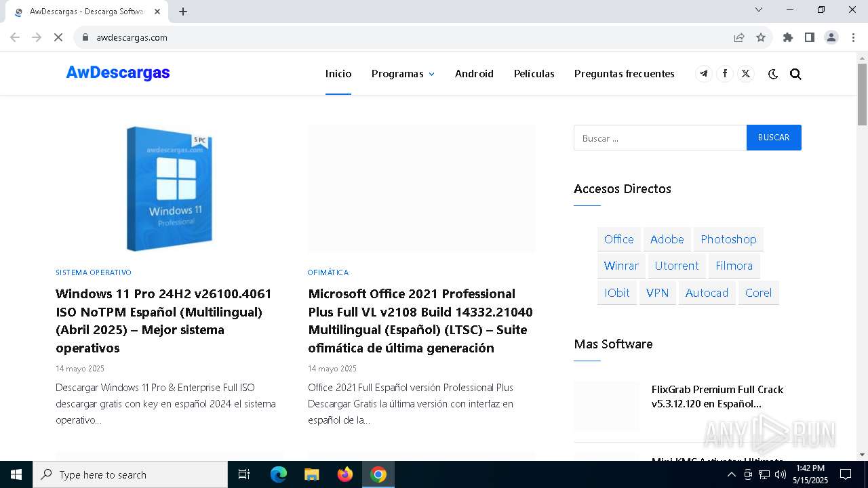
Task: Click the AwDescargas logo
Action: (x=118, y=73)
